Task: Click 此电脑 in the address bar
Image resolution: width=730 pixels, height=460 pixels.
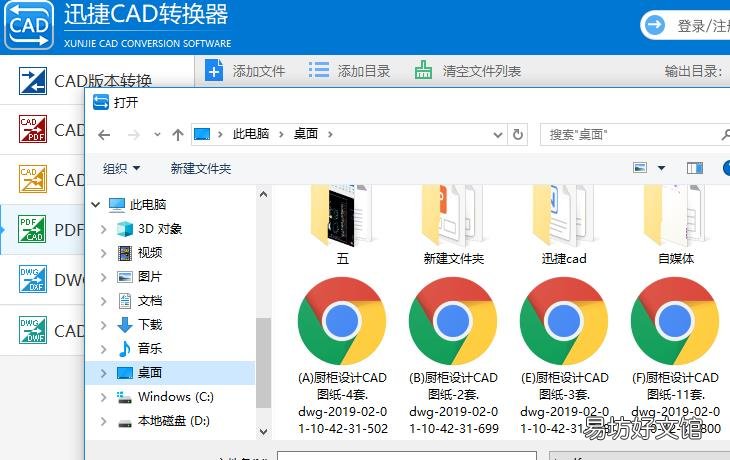Action: click(x=251, y=134)
